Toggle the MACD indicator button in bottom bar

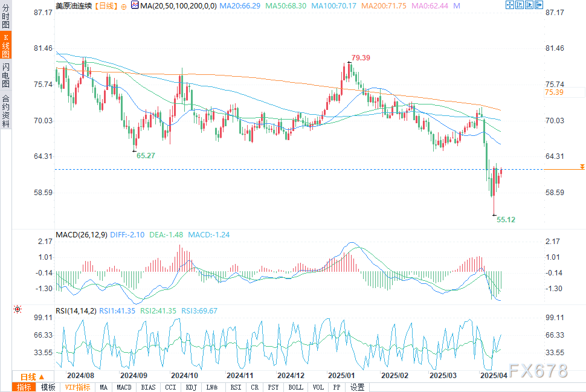pyautogui.click(x=124, y=387)
